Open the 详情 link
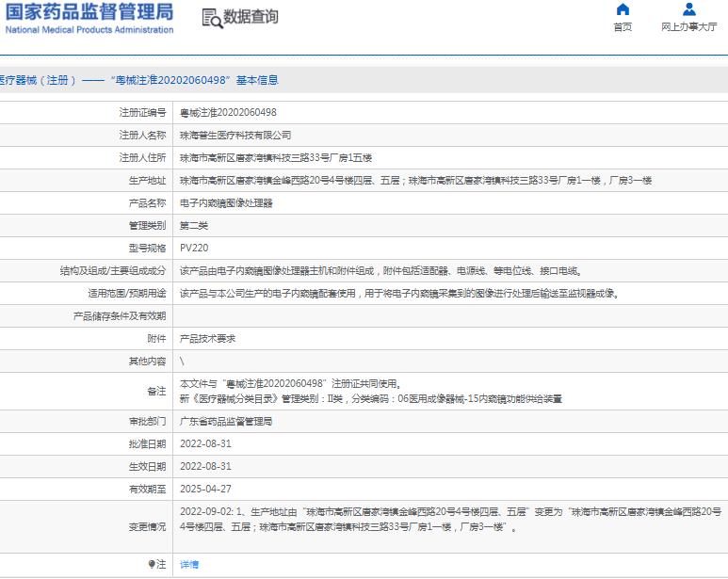728x579 pixels. click(189, 564)
